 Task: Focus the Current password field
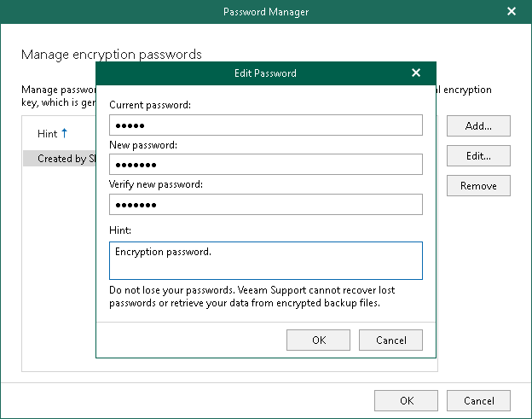[266, 125]
